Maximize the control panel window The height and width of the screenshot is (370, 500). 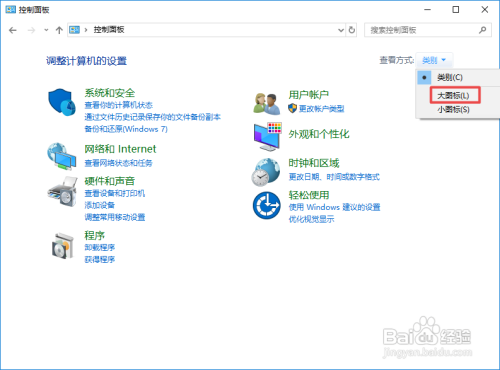[x=456, y=10]
